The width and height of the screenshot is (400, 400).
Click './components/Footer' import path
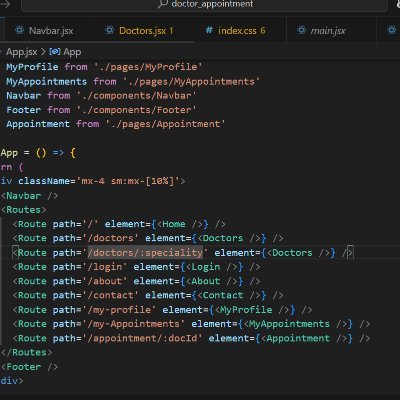coord(136,110)
